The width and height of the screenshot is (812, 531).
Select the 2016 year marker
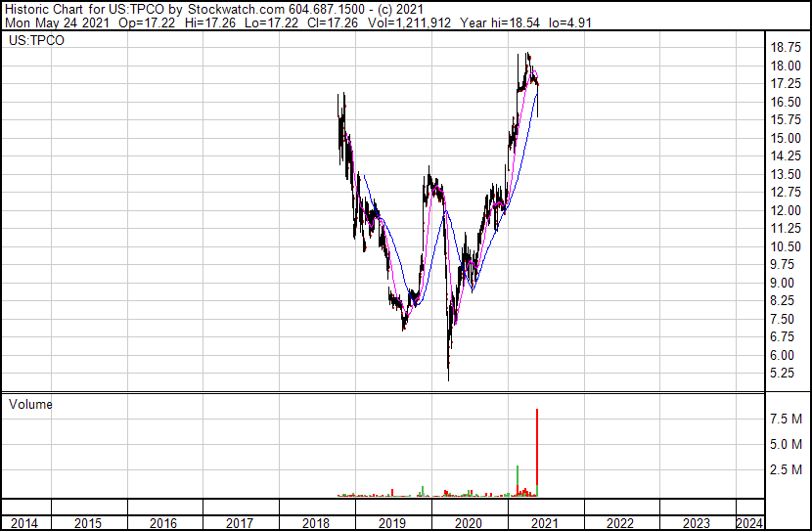pos(163,523)
